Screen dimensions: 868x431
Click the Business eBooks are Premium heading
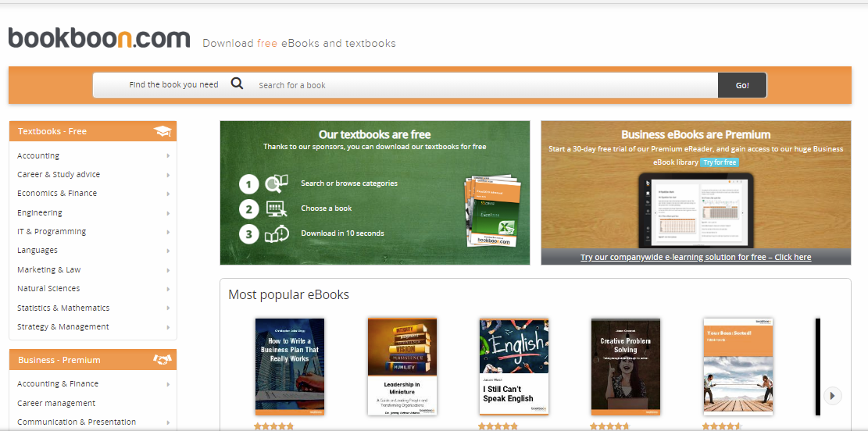tap(696, 134)
